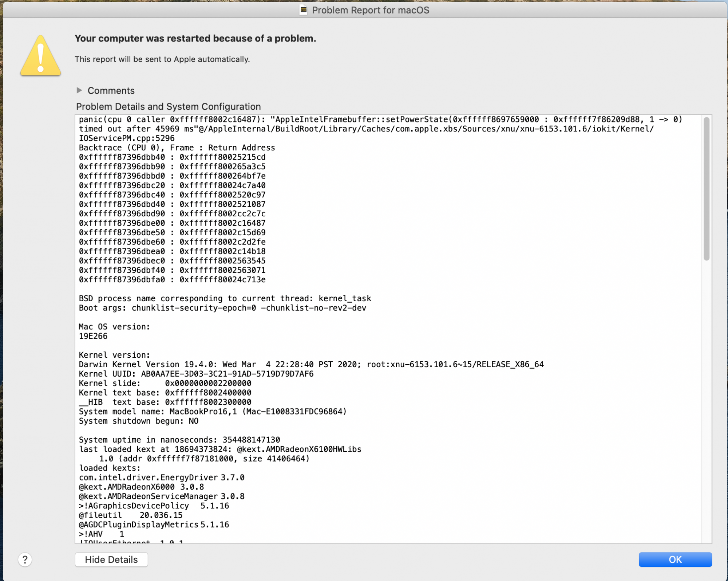Click the 19E266 Mac OS version text
Screen dimensions: 728x581
[x=93, y=336]
